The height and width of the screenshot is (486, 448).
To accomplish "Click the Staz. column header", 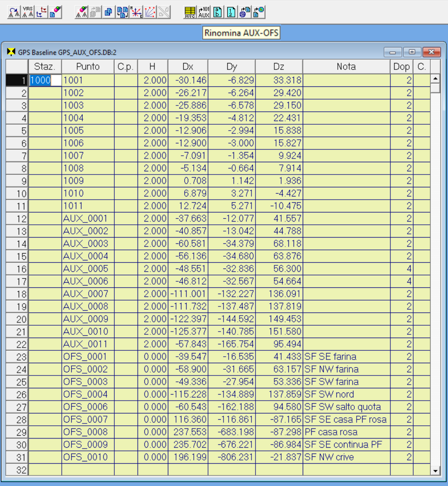I will [45, 67].
